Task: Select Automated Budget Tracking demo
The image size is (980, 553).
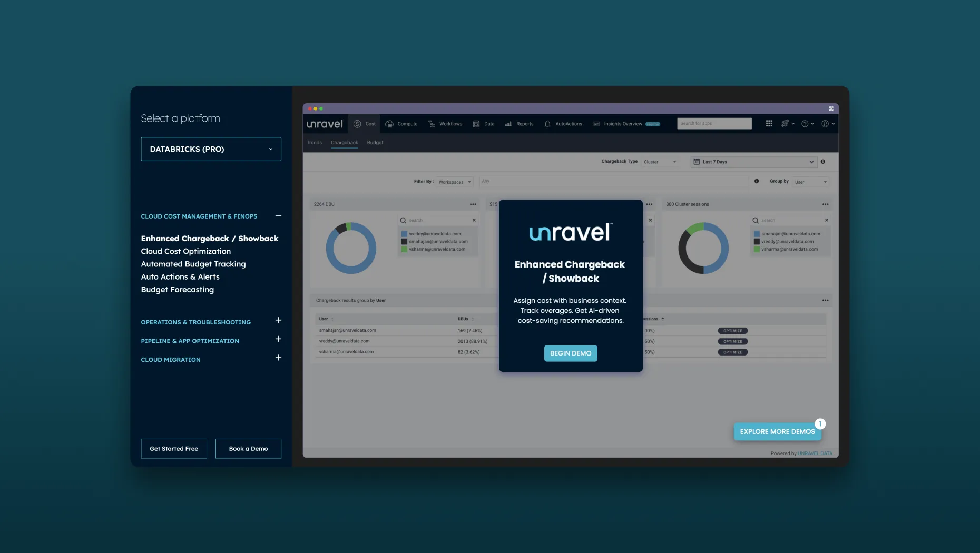Action: [x=193, y=264]
